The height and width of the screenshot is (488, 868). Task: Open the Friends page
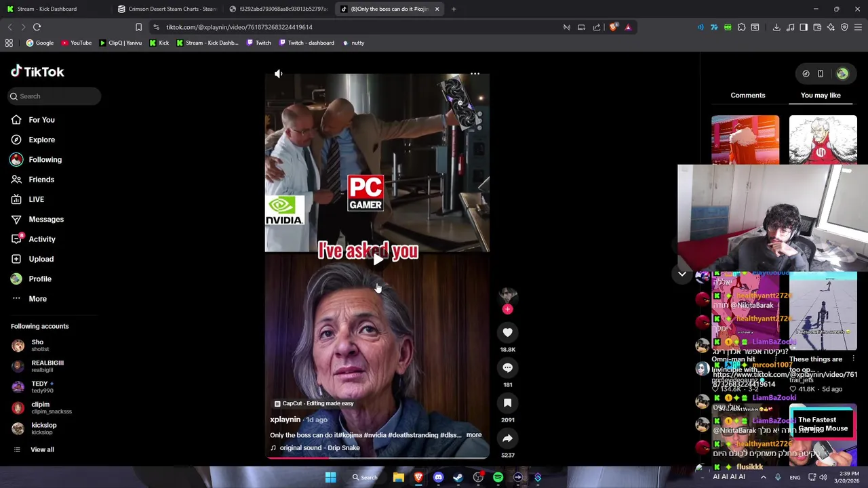[x=41, y=180]
